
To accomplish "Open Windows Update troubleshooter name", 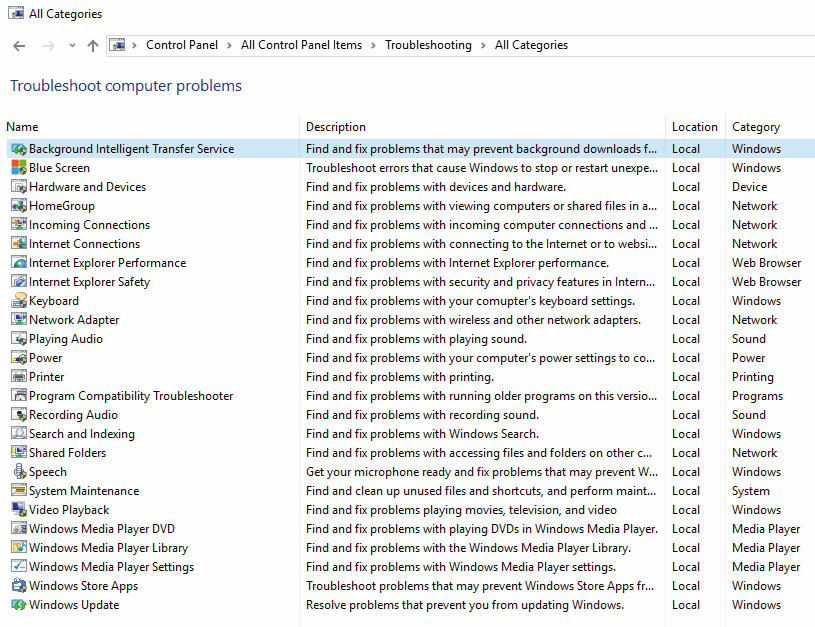I will tap(74, 605).
